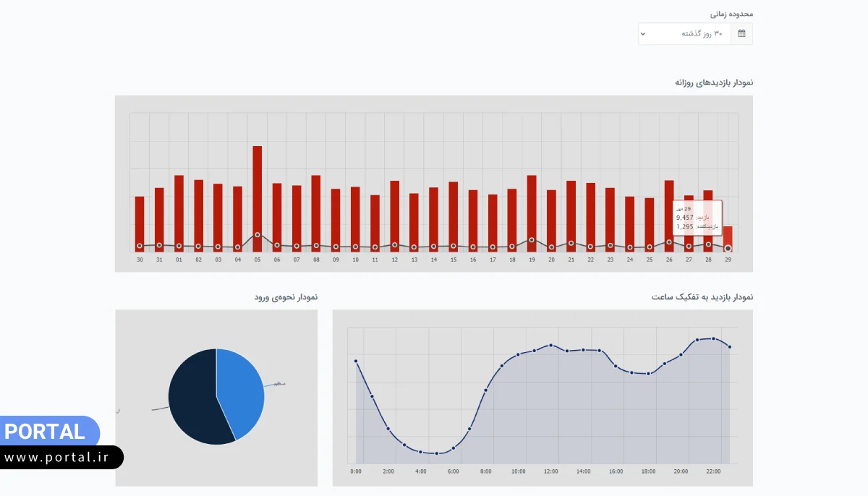Select the visitor line marker on day 19
This screenshot has height=496, width=868.
point(532,239)
